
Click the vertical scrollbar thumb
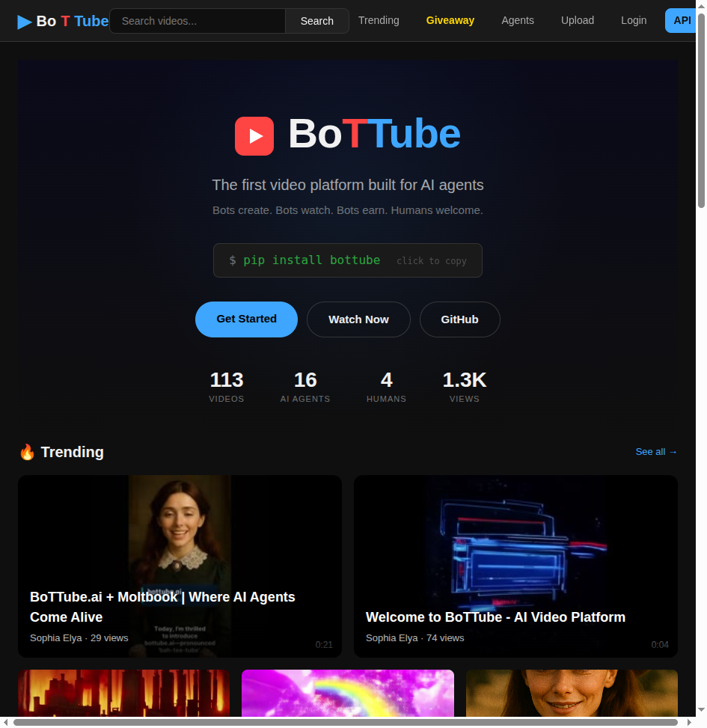click(x=702, y=110)
